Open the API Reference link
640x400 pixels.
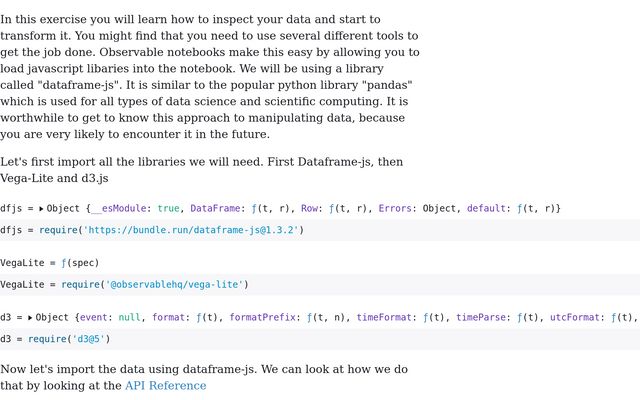pos(165,386)
